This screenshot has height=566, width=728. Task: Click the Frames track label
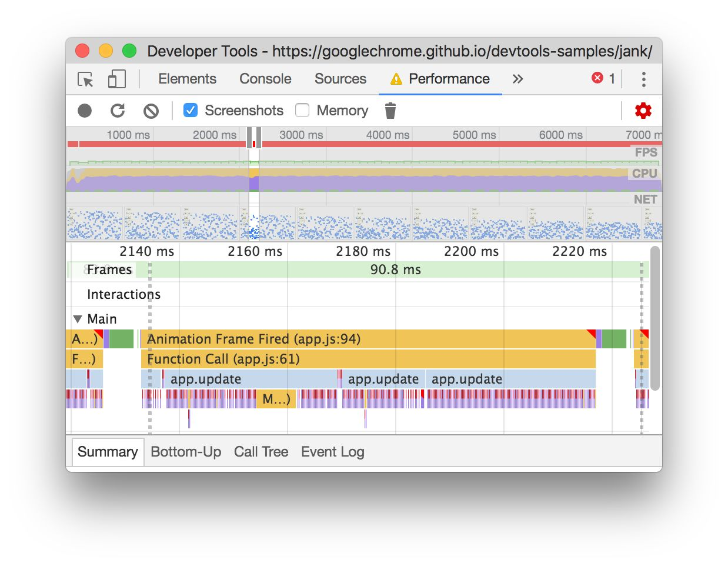109,269
